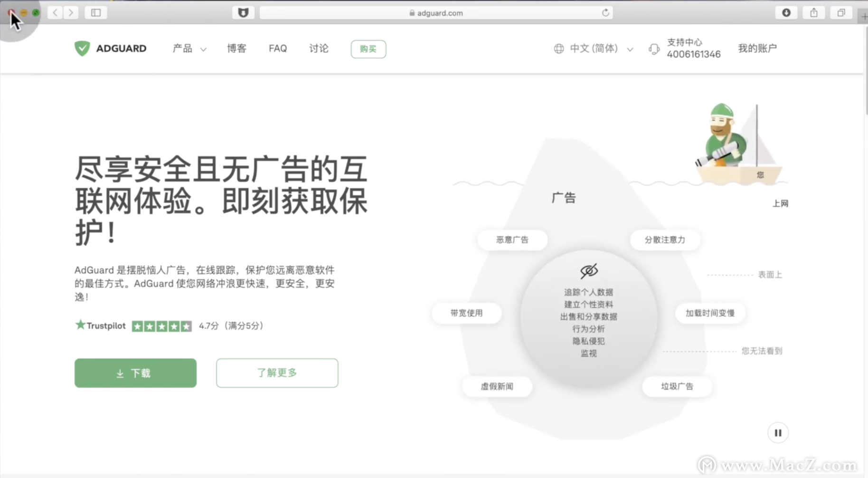868x478 pixels.
Task: Select the 带宽使用 pill
Action: (x=466, y=313)
